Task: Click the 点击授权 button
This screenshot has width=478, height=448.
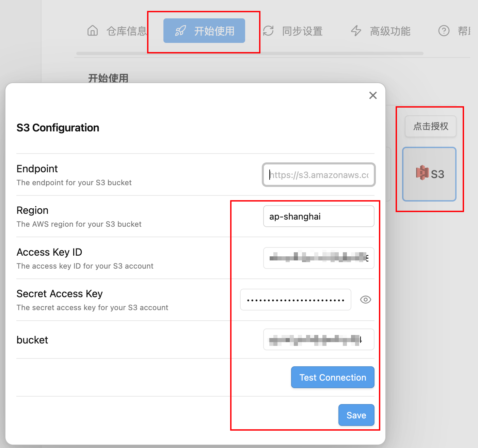Action: 430,126
